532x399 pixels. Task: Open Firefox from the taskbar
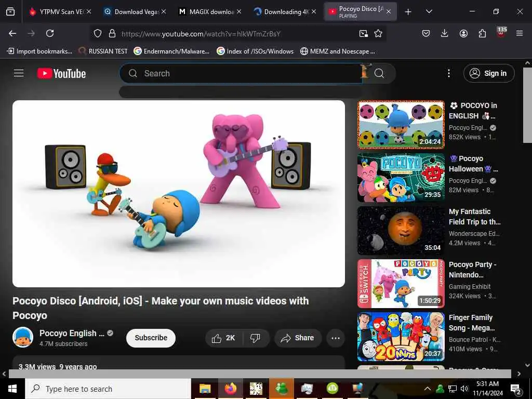point(230,389)
